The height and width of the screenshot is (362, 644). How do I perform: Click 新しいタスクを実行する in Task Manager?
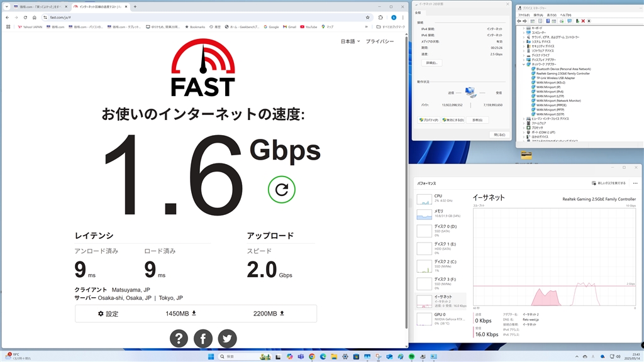pyautogui.click(x=609, y=183)
